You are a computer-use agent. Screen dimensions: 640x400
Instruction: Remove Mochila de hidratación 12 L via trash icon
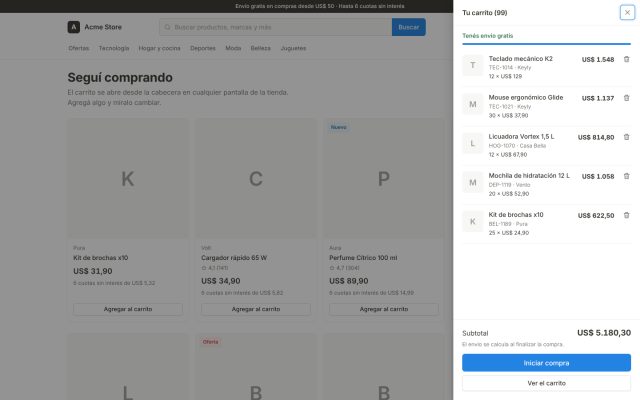pos(626,176)
